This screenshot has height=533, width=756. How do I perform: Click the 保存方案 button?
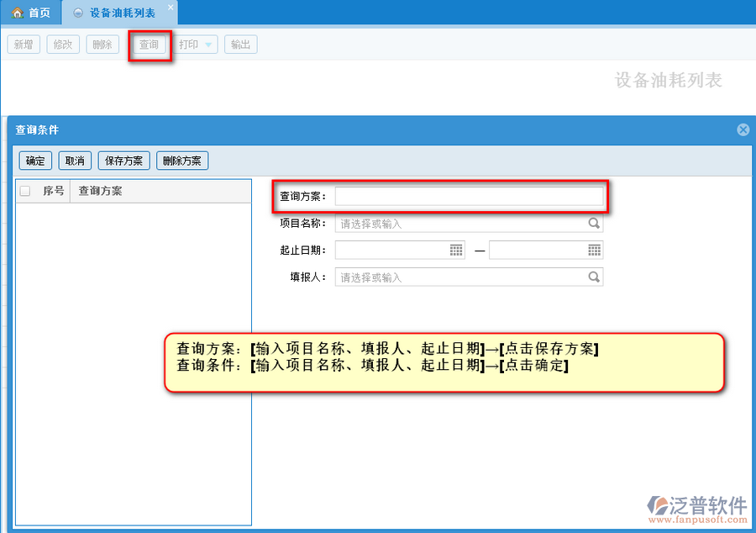124,161
